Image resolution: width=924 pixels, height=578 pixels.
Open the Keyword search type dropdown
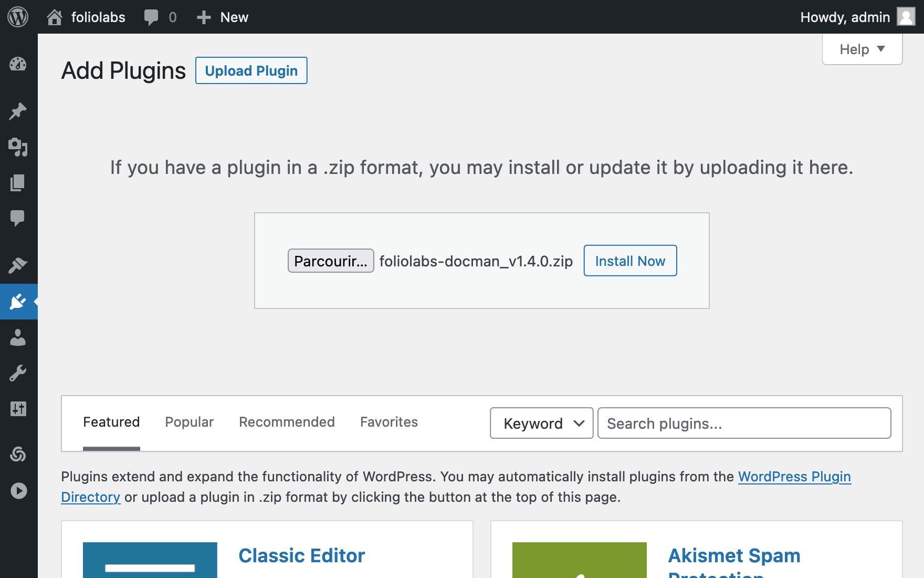[542, 423]
